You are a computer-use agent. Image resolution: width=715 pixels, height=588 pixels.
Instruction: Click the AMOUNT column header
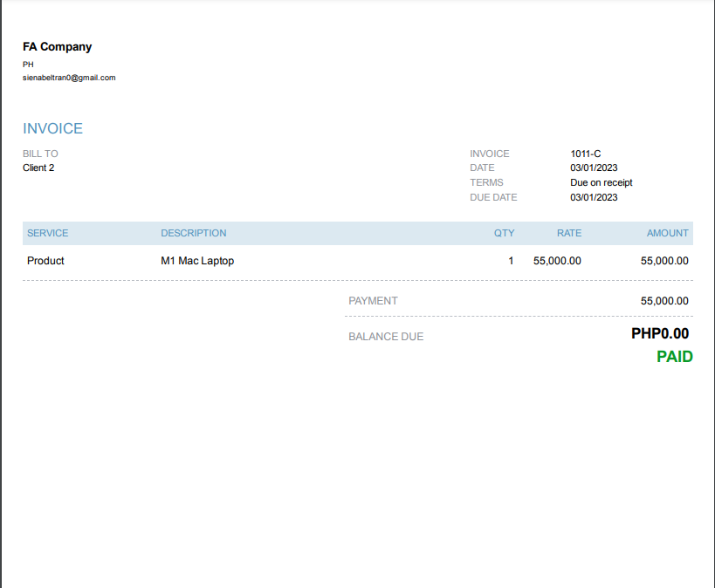coord(668,233)
